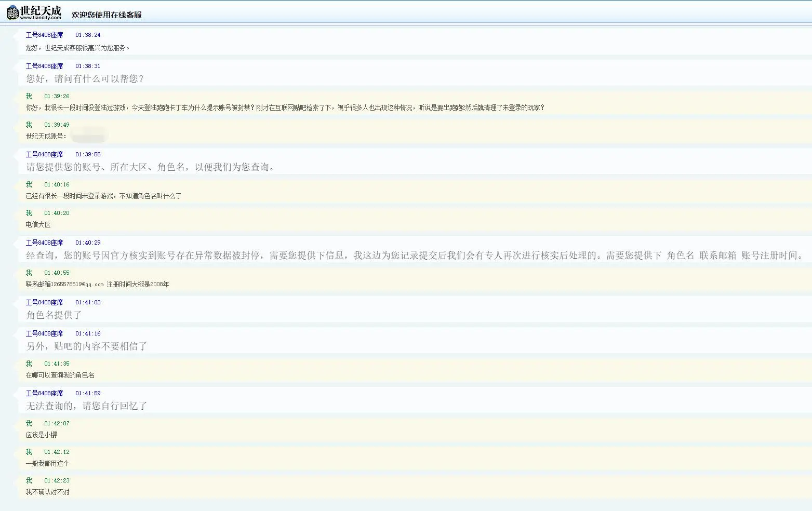The image size is (812, 511).
Task: Select the greeting 您好,世纪天成客服很高兴为您服务
Action: (x=78, y=48)
